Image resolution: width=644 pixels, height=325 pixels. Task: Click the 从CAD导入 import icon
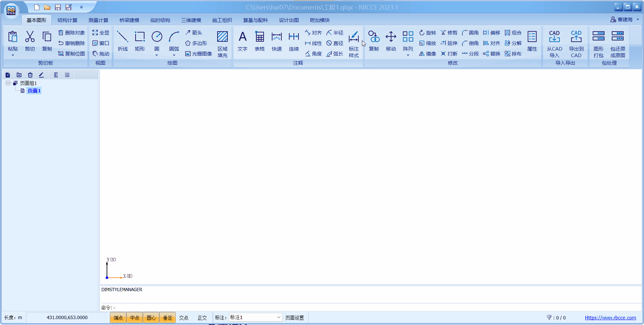(x=554, y=37)
